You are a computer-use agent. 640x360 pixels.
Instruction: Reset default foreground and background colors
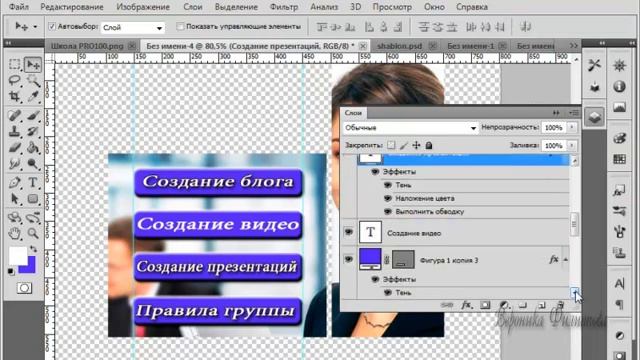11,272
